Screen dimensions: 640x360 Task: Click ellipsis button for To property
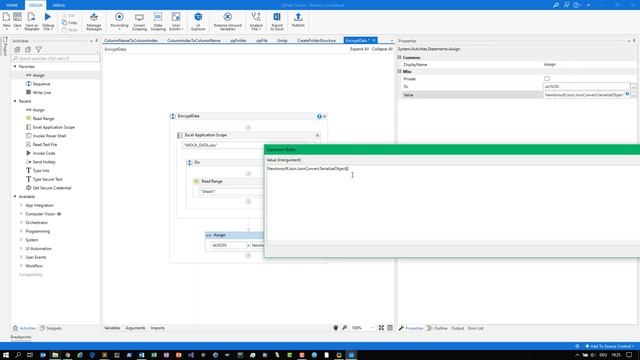pos(633,87)
